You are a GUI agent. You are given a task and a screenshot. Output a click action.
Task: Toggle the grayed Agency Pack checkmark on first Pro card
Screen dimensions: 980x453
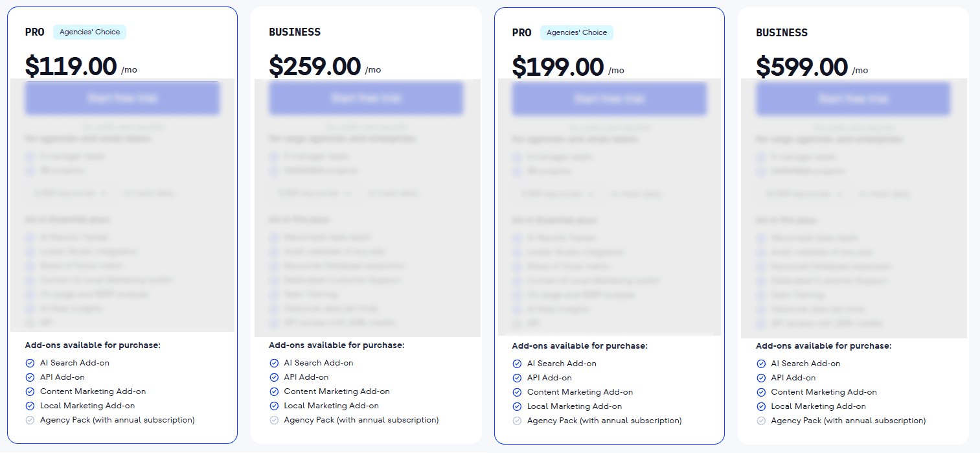coord(29,419)
